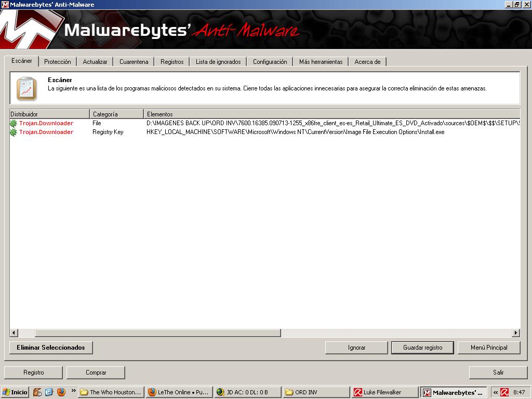Select the Trojan.Downloader Registry Key row icon
Image resolution: width=532 pixels, height=399 pixels.
pos(14,132)
